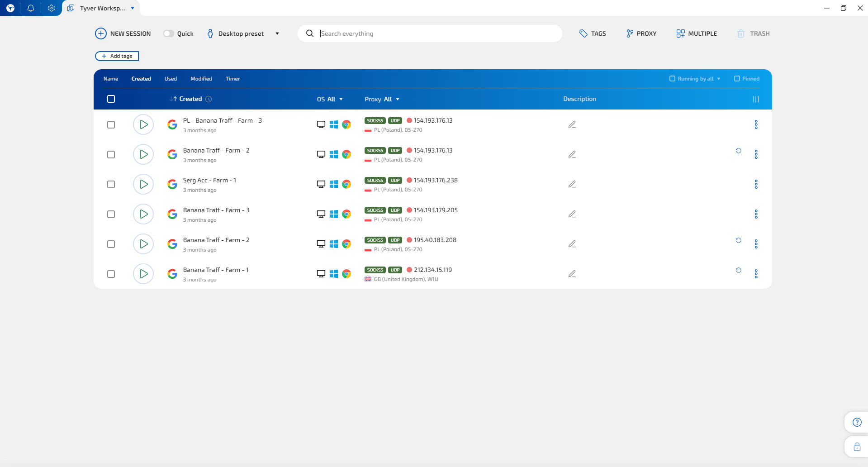Launch the Serg Acc - Farm - 1 session
Viewport: 868px width, 467px height.
[x=143, y=184]
